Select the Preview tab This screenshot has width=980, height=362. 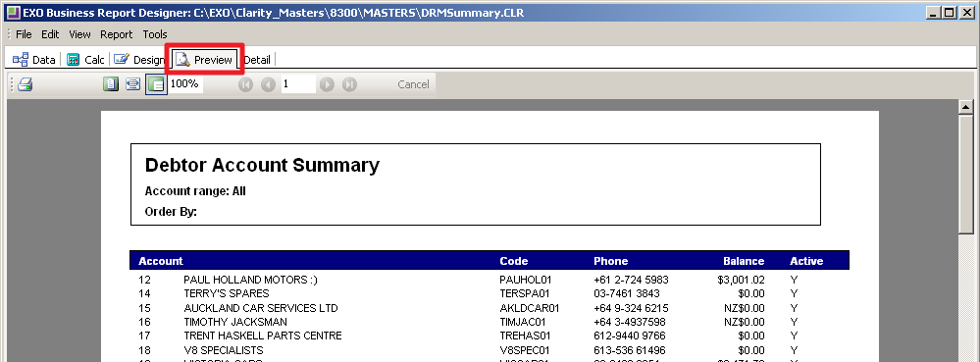coord(204,60)
